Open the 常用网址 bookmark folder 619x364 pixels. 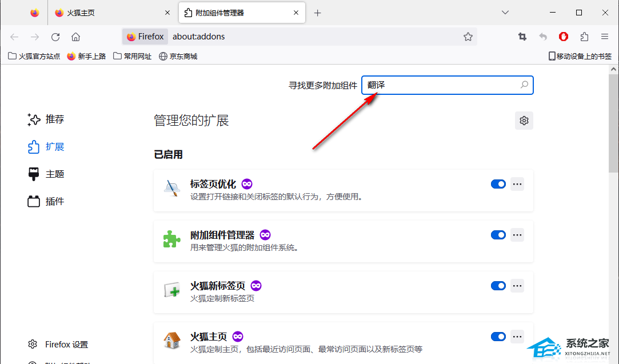coord(132,56)
